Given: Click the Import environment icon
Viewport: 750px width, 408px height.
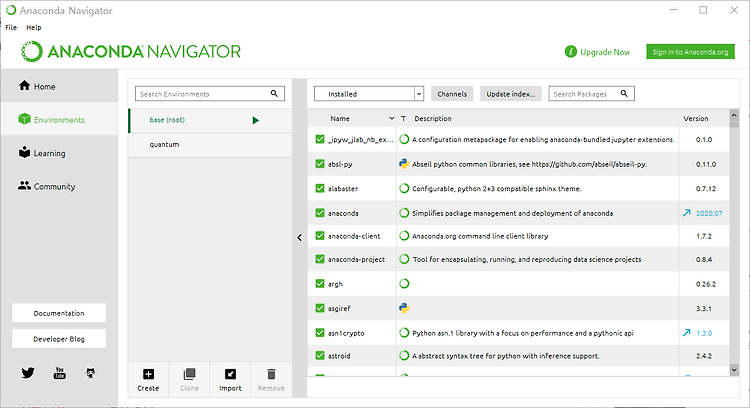Looking at the screenshot, I should point(230,374).
